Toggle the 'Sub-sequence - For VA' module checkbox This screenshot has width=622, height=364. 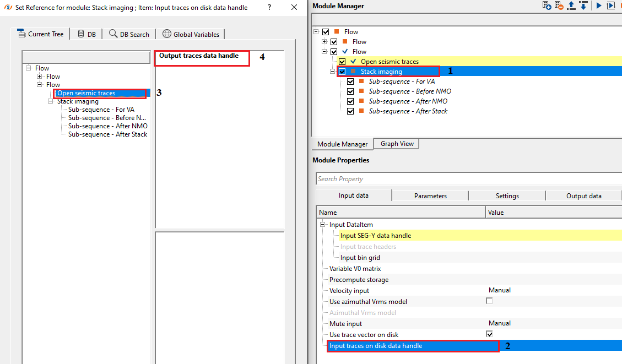click(x=350, y=82)
